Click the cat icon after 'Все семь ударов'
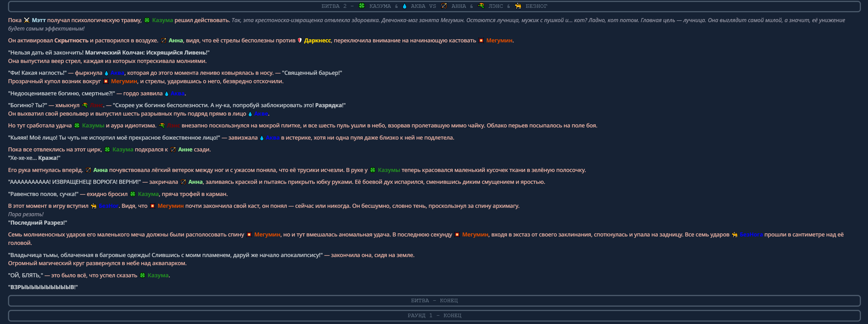868x324 pixels. [x=735, y=234]
